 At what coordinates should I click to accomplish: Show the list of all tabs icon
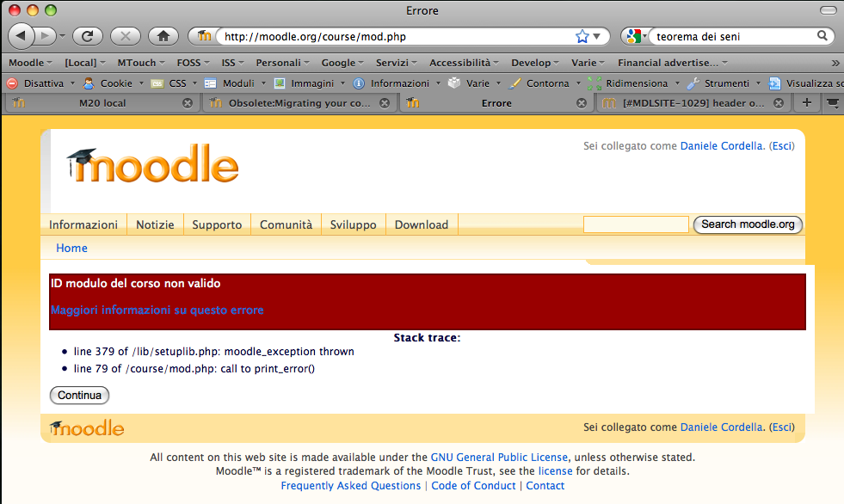pos(832,102)
